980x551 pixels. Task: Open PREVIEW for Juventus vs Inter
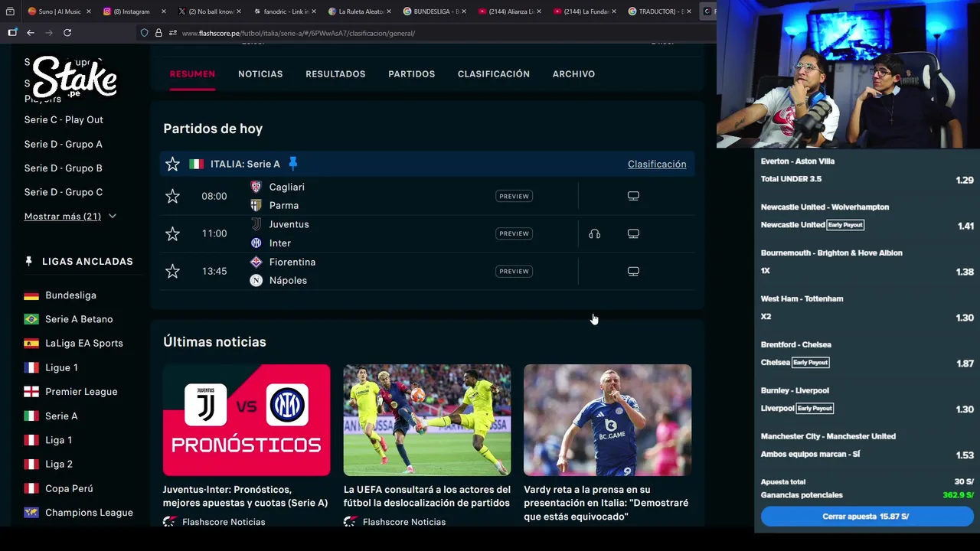click(x=514, y=233)
